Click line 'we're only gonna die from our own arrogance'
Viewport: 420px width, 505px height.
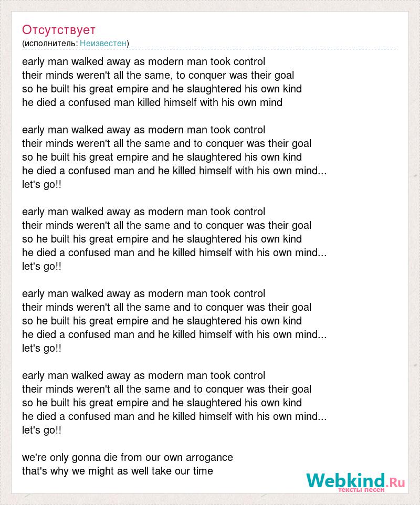coord(128,457)
